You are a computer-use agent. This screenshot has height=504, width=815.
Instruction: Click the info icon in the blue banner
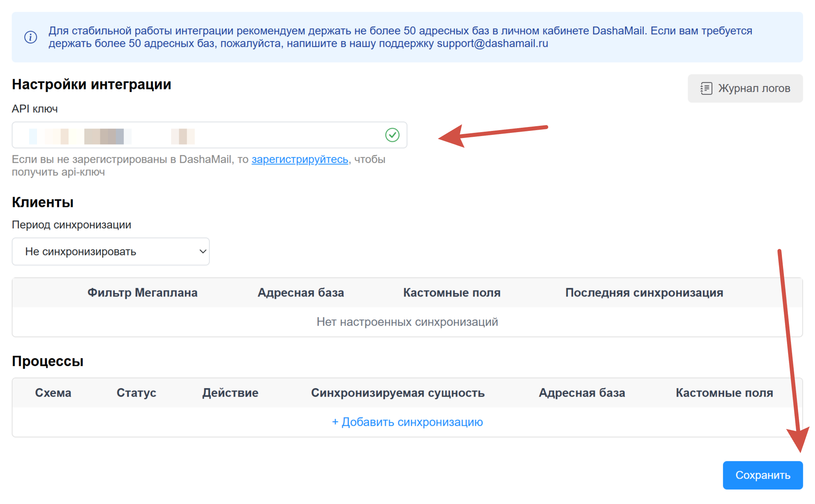(x=31, y=37)
